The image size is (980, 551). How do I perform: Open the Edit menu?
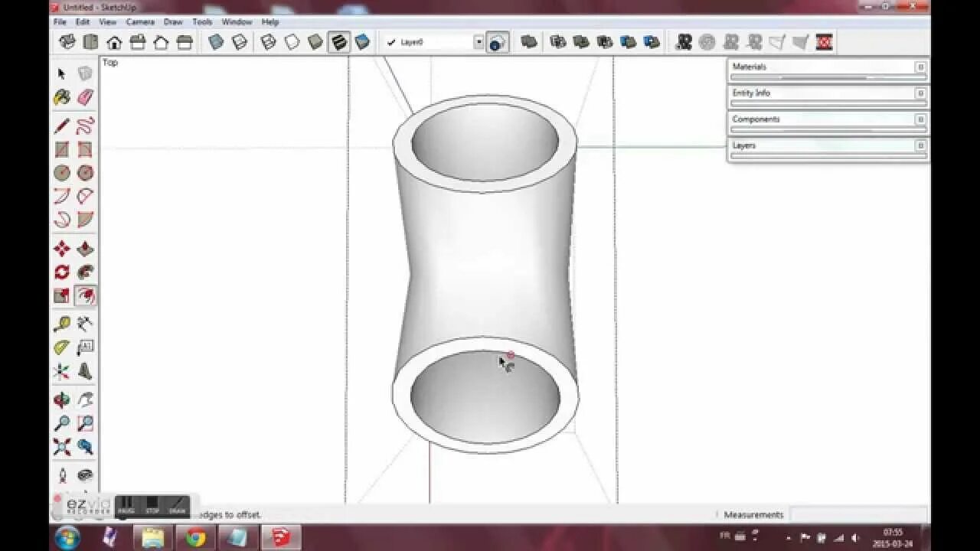(x=83, y=22)
